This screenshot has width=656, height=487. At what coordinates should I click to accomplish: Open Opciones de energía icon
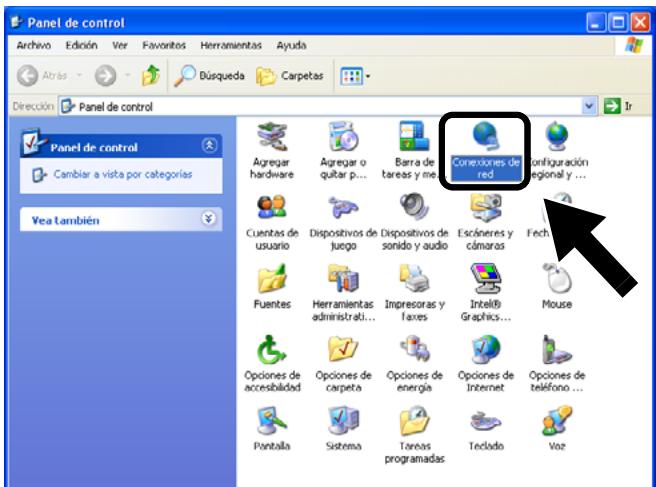[x=414, y=349]
